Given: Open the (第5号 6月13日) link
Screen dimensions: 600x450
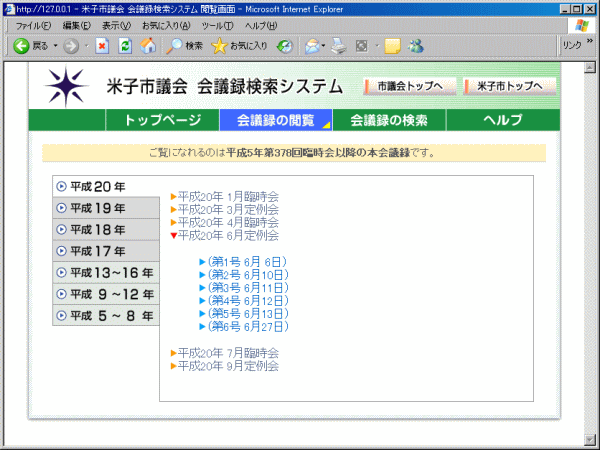Looking at the screenshot, I should tap(244, 314).
